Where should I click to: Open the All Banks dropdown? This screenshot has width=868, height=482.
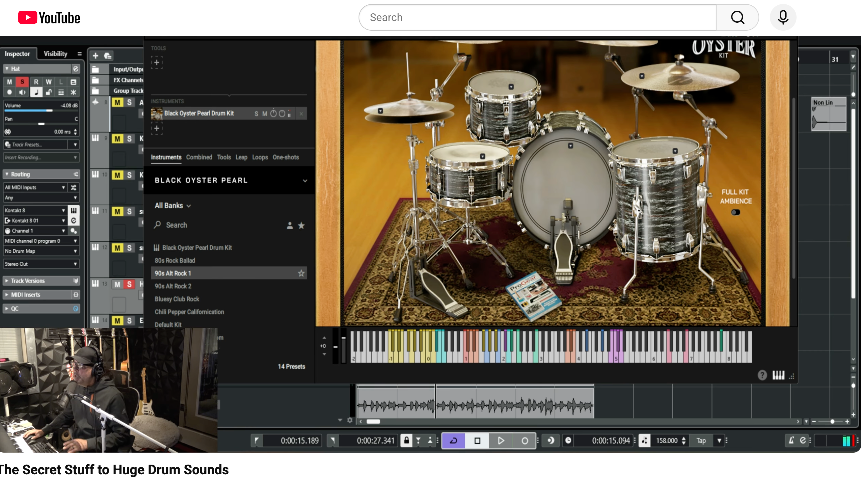[x=173, y=206]
